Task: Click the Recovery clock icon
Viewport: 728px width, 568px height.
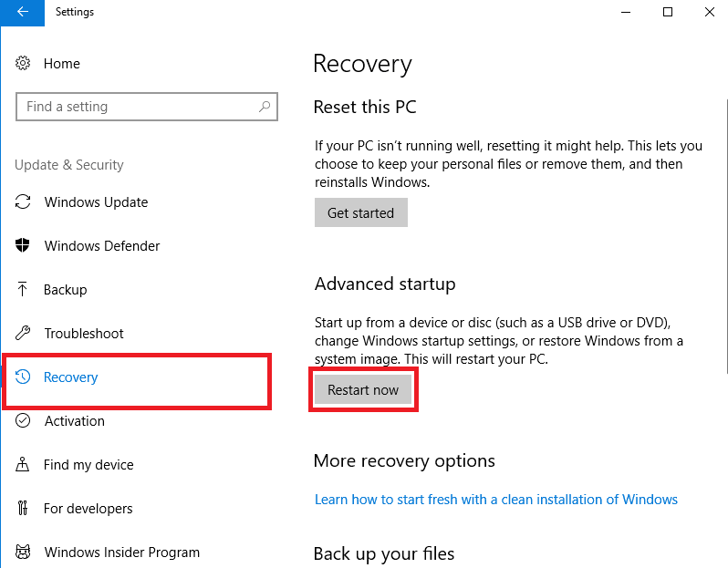Action: pos(23,377)
